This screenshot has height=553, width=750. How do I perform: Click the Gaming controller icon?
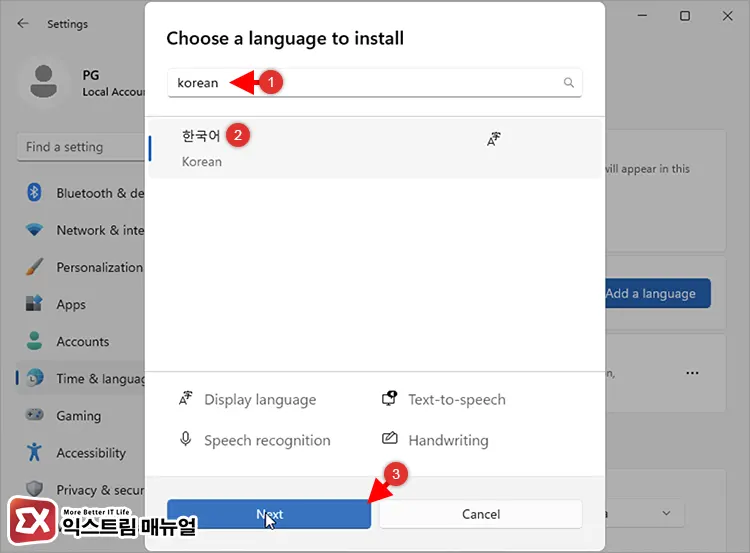pyautogui.click(x=35, y=415)
